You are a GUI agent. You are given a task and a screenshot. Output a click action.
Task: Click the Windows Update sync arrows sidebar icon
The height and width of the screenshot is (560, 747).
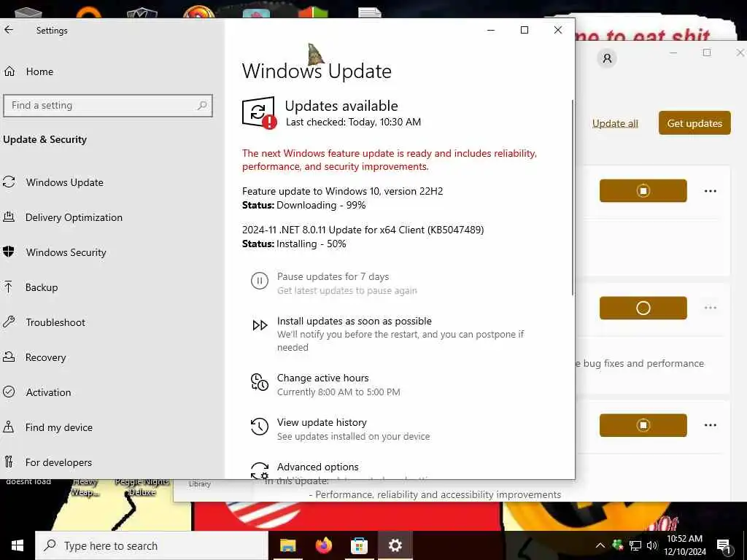[x=9, y=182]
